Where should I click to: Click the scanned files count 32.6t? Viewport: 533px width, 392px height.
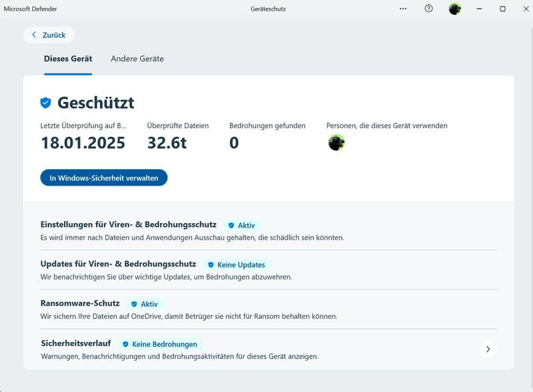(x=167, y=142)
